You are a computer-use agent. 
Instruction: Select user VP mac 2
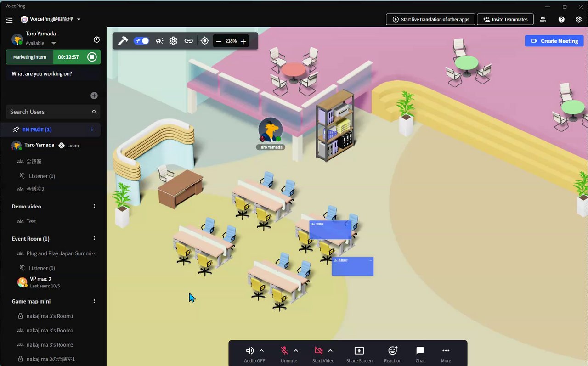click(40, 279)
